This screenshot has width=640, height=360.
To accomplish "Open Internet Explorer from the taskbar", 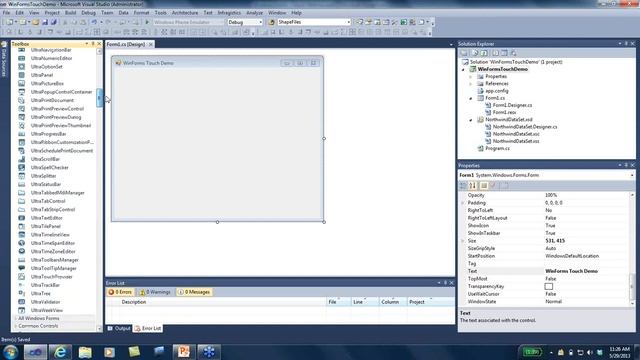I will [x=60, y=352].
